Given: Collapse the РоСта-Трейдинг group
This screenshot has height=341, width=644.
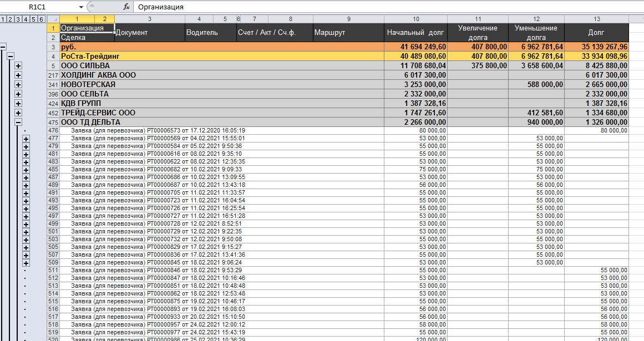Looking at the screenshot, I should (x=11, y=57).
